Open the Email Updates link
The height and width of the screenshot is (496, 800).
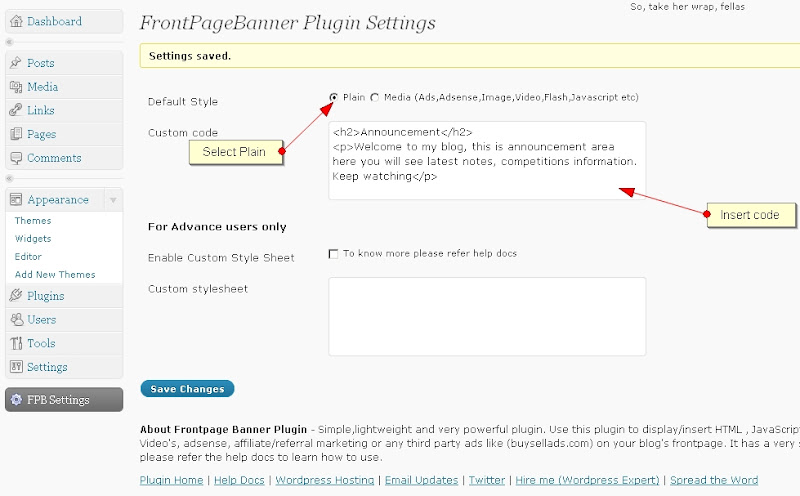[x=421, y=480]
